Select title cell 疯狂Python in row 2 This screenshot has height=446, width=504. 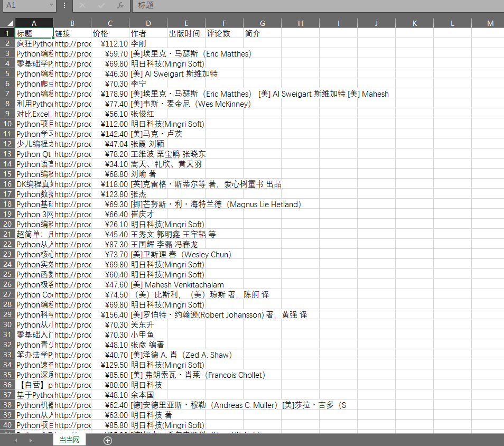(34, 43)
